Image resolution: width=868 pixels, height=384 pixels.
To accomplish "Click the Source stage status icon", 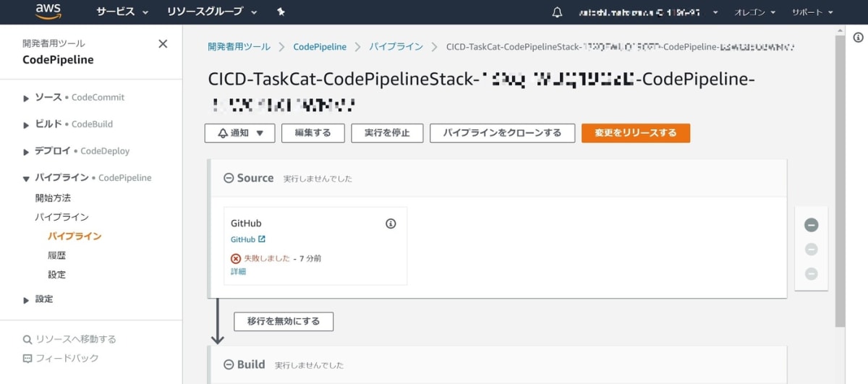I will pos(229,178).
